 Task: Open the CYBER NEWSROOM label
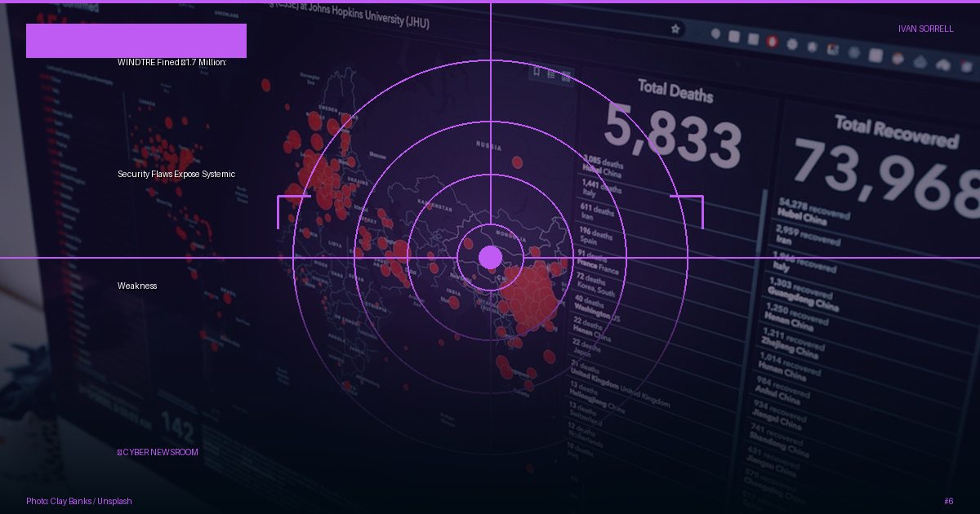tap(158, 452)
